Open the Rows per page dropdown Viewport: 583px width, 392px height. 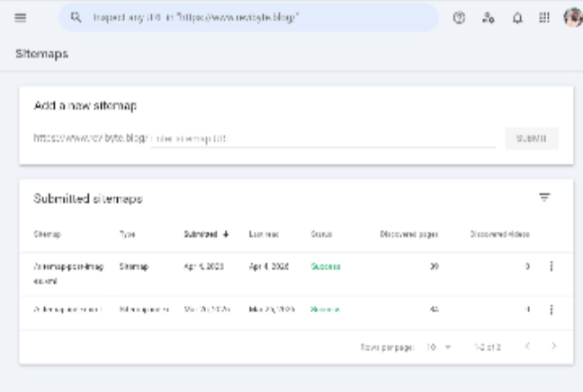[x=439, y=347]
